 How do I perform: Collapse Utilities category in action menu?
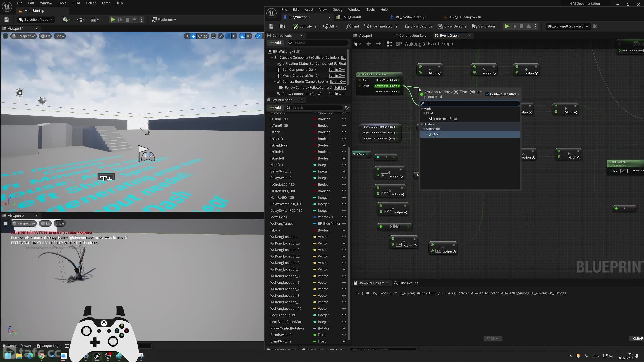tap(422, 124)
